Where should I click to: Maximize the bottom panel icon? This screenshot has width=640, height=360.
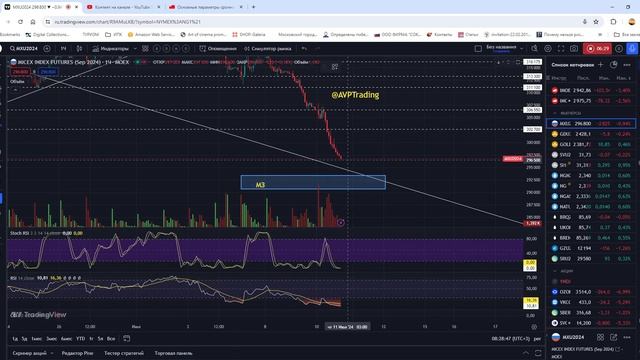coord(538,353)
